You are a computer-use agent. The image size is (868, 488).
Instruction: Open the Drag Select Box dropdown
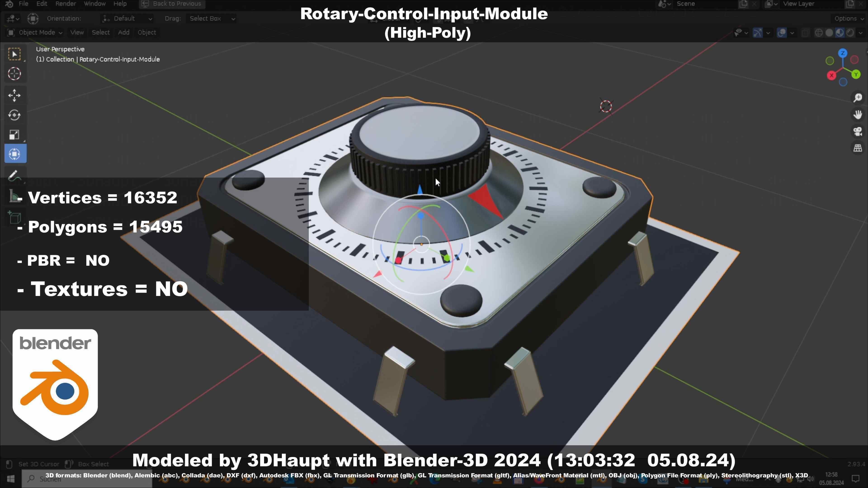(212, 19)
